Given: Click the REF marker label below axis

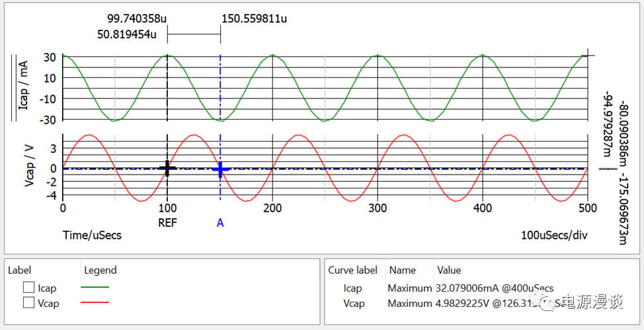Looking at the screenshot, I should coord(167,223).
